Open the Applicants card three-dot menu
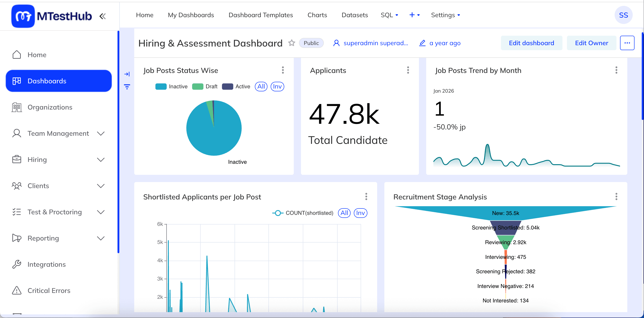 click(x=408, y=70)
